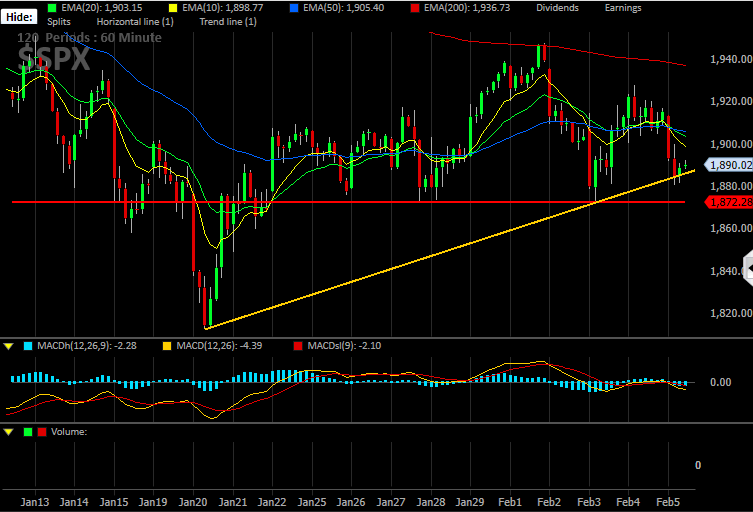This screenshot has height=512, width=753.
Task: Click the red Volume swatch
Action: pos(42,432)
